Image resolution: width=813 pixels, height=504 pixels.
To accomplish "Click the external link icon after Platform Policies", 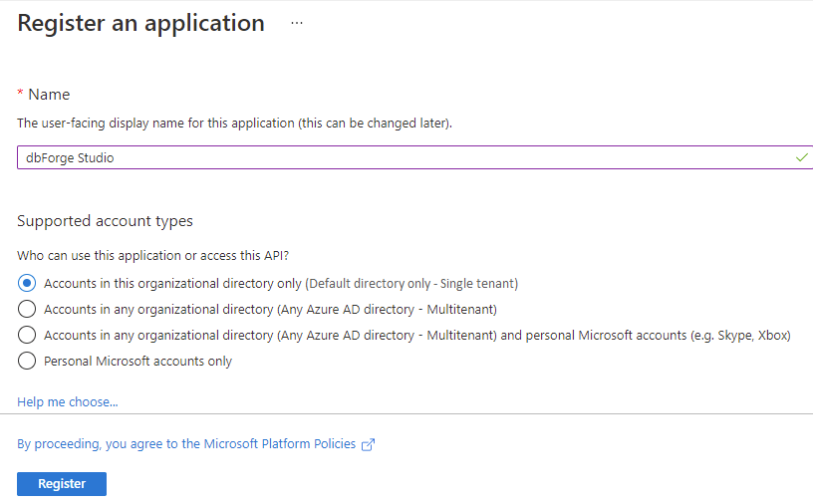I will 368,445.
